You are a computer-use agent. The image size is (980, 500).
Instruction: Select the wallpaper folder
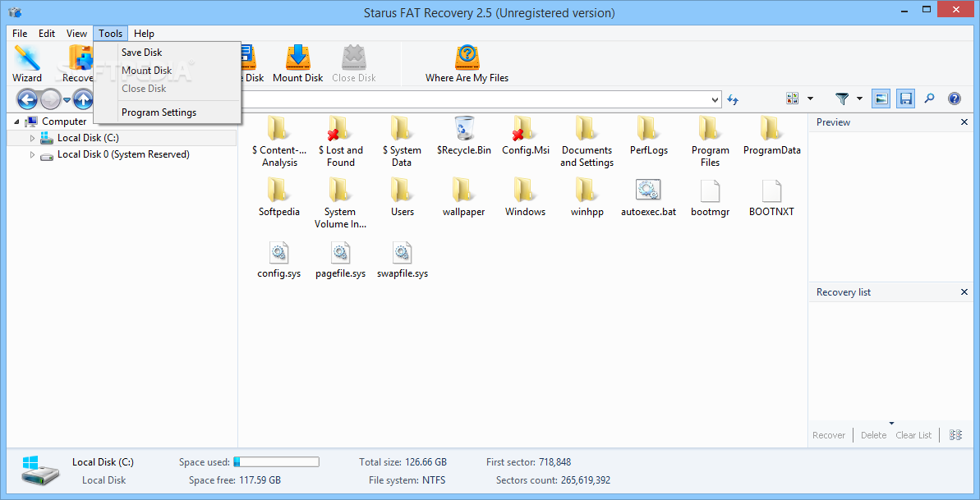[464, 198]
